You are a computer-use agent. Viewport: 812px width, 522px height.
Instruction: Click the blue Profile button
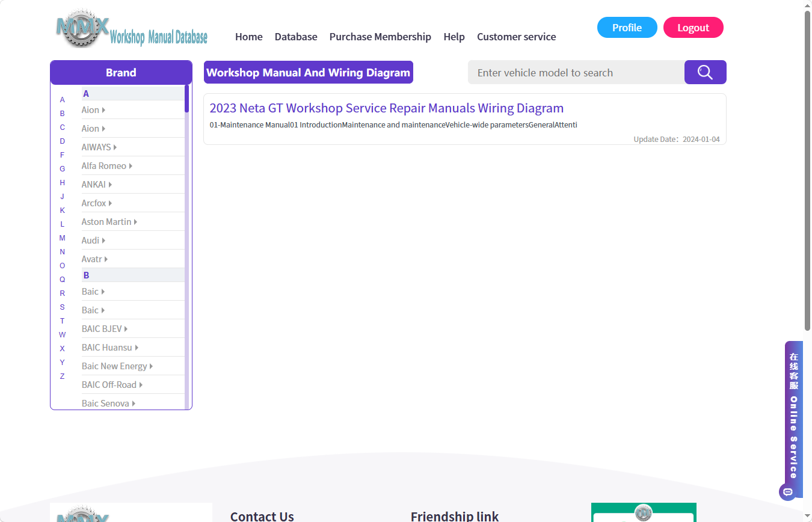coord(627,28)
